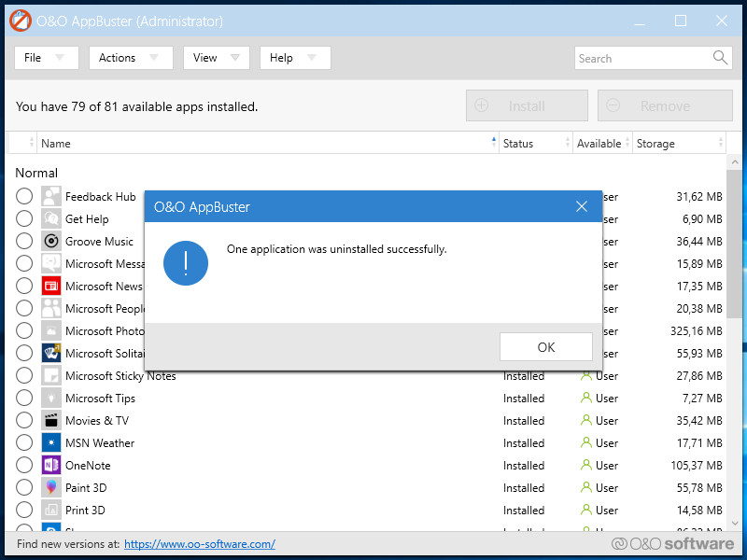Select the MSN Weather radio button
747x560 pixels.
(x=24, y=442)
